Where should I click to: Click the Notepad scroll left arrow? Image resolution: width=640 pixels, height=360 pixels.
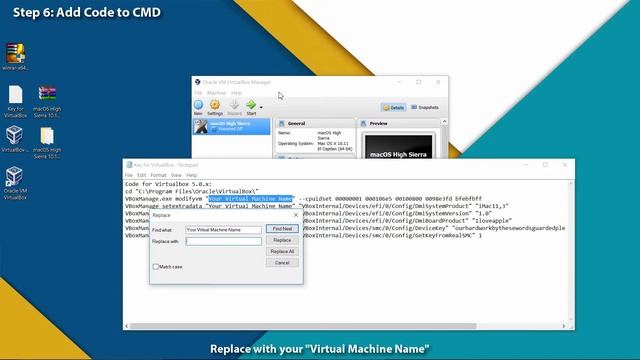(x=127, y=326)
